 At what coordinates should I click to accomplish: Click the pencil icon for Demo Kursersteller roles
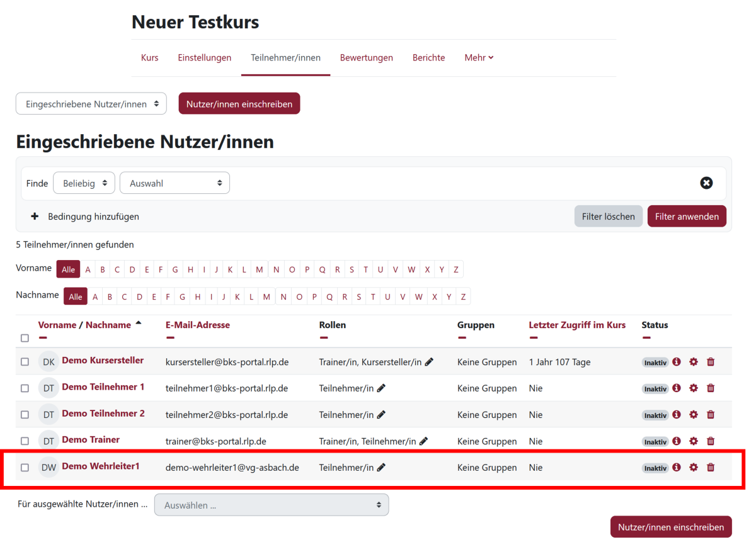click(x=429, y=362)
